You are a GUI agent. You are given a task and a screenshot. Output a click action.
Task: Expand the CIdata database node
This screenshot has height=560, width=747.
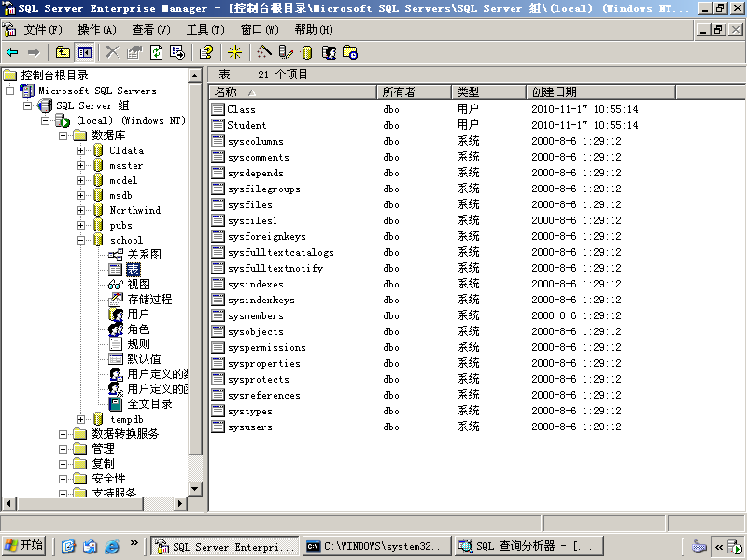click(80, 150)
